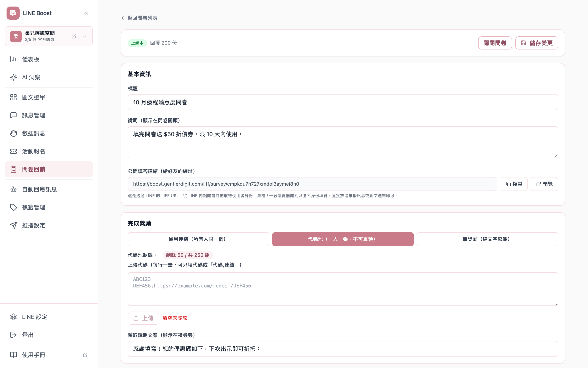
Task: Copy the survey link with 複製
Action: [514, 184]
